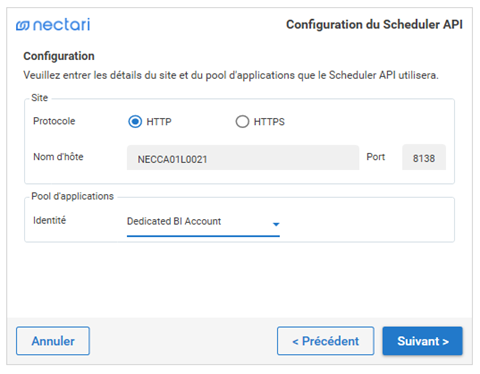Viewport: 480px width, 374px height.
Task: Continue with the Suivant button
Action: pyautogui.click(x=423, y=341)
